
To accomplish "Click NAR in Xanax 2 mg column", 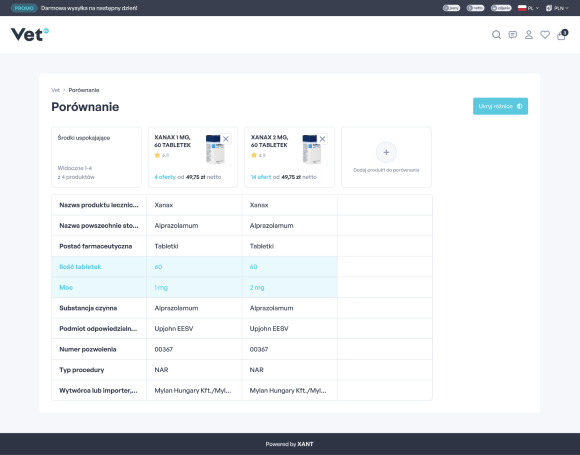I will click(257, 370).
